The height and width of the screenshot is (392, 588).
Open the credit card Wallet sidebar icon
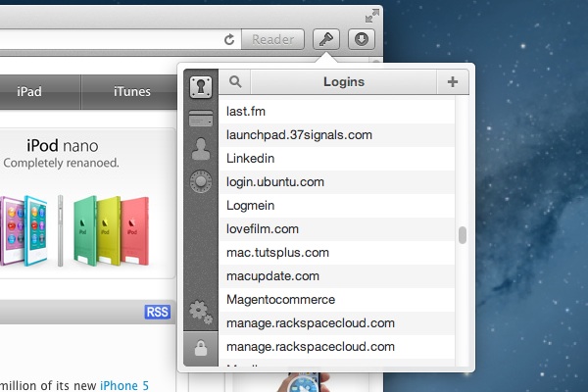(x=201, y=119)
